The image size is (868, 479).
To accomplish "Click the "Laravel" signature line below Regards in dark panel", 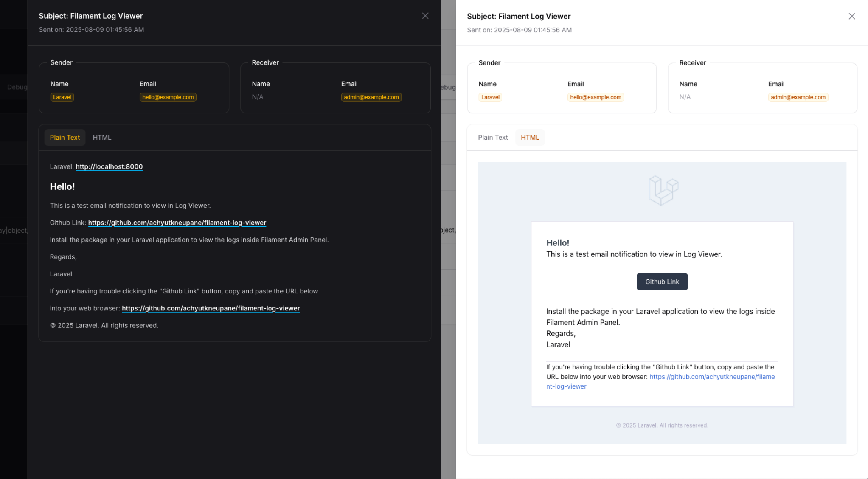I will [x=61, y=274].
